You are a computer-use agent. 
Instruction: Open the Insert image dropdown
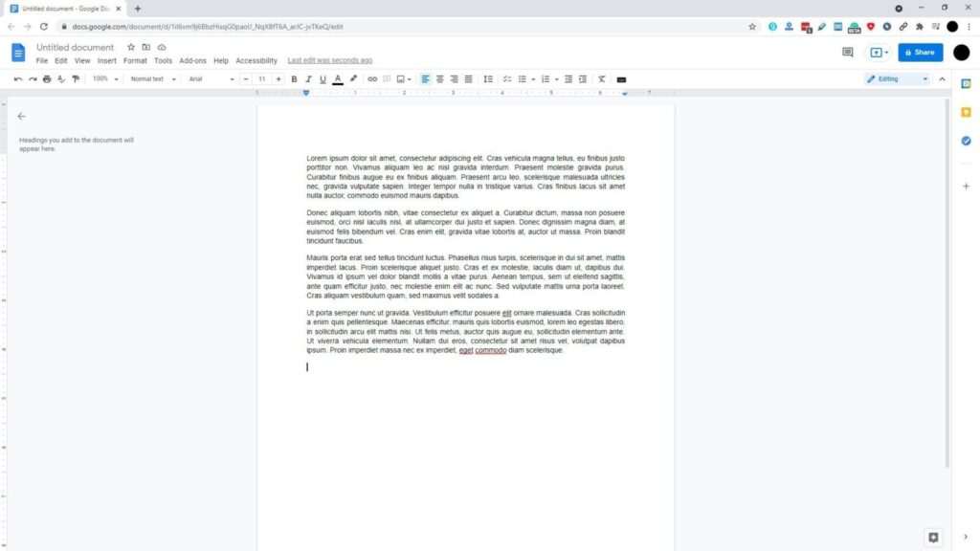404,79
